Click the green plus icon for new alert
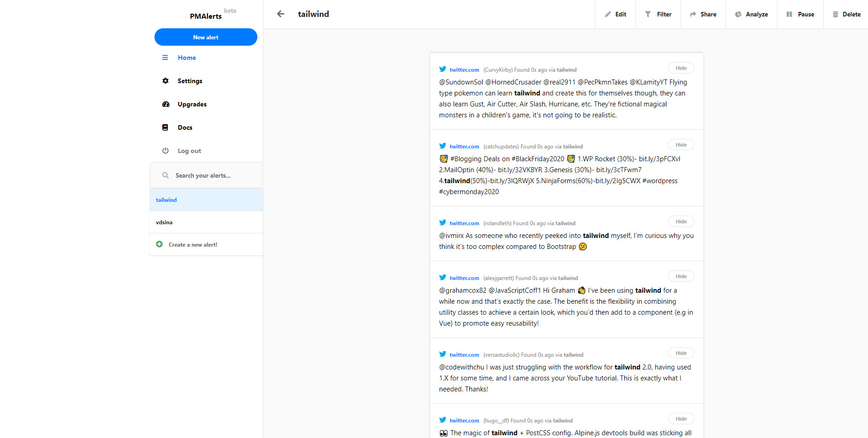The height and width of the screenshot is (438, 868). (x=160, y=244)
